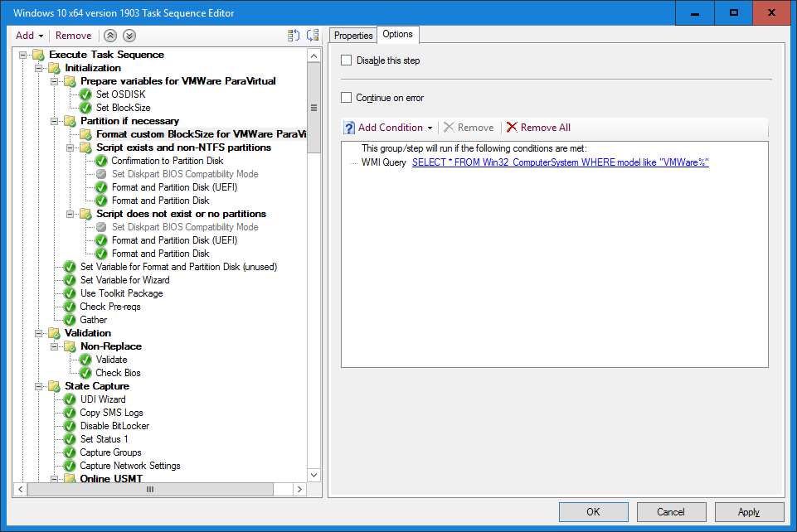The height and width of the screenshot is (532, 797).
Task: Click the tree scroll down arrow
Action: [313, 475]
